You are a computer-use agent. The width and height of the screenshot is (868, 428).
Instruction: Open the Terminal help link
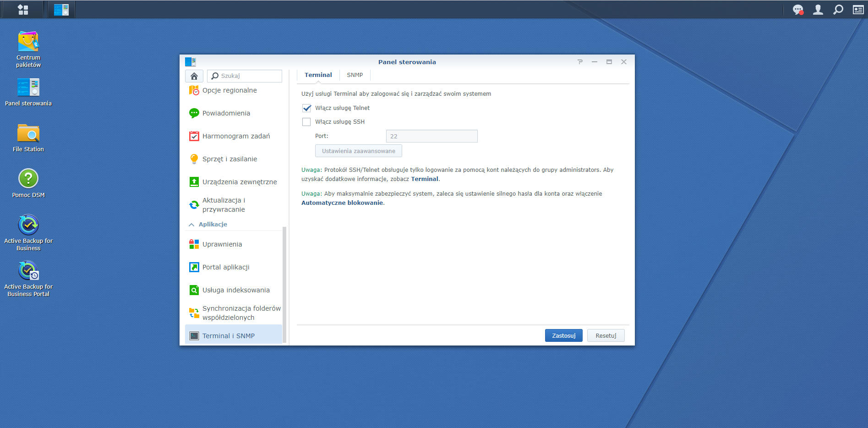pyautogui.click(x=425, y=179)
